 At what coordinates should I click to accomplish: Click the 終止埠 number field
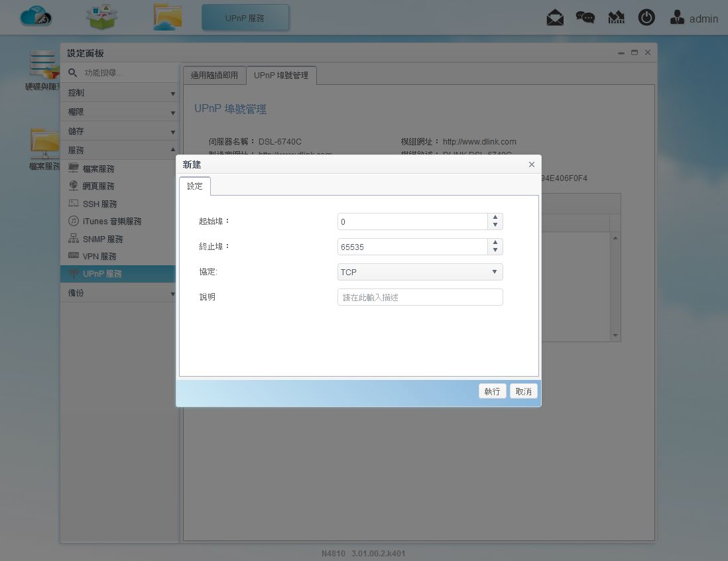pyautogui.click(x=412, y=247)
